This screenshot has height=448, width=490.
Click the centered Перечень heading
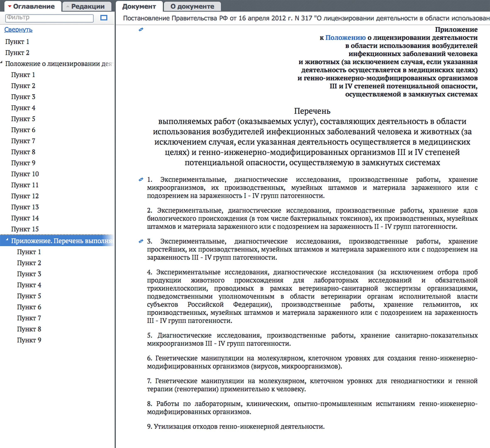[x=312, y=111]
